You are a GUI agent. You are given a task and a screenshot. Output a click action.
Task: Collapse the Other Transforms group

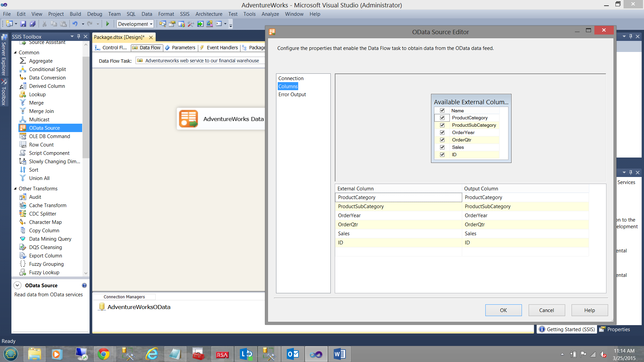coord(15,189)
